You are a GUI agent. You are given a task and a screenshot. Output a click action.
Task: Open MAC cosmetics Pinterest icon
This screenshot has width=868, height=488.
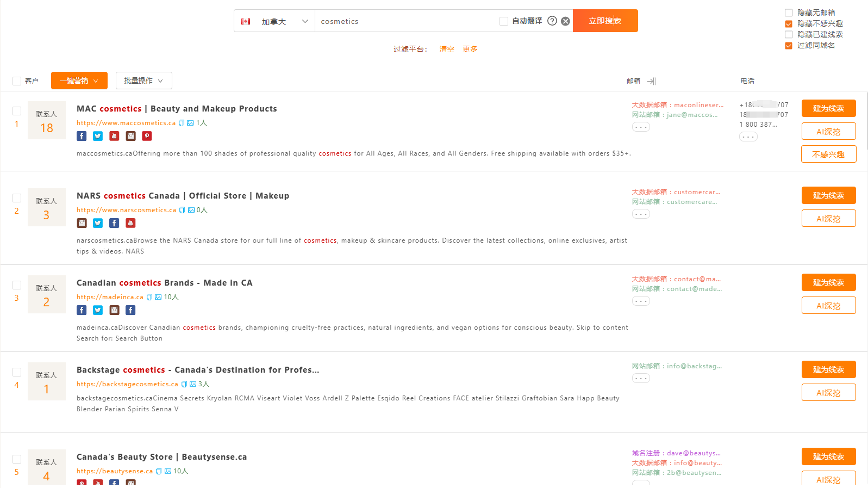click(147, 136)
